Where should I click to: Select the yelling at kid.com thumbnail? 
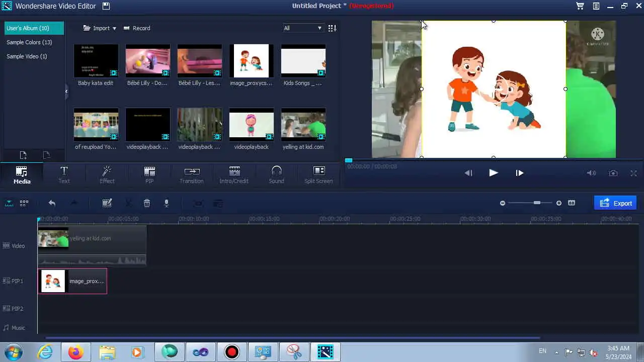[303, 125]
